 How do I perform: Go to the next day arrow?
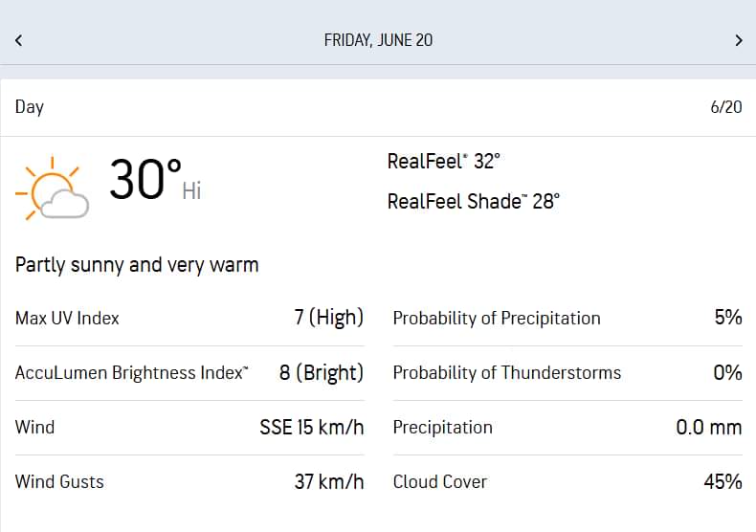click(x=738, y=40)
